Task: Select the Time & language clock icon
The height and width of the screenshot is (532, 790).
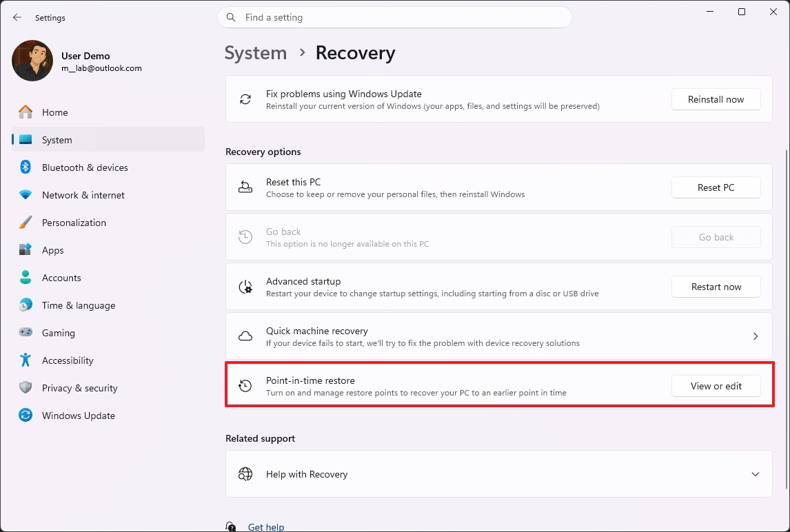Action: click(25, 305)
